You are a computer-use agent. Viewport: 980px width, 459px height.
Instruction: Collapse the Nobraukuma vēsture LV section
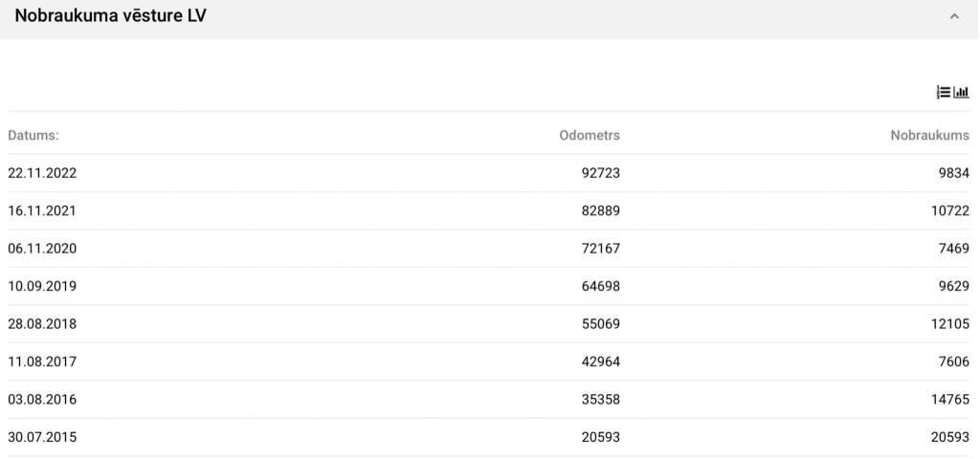954,16
